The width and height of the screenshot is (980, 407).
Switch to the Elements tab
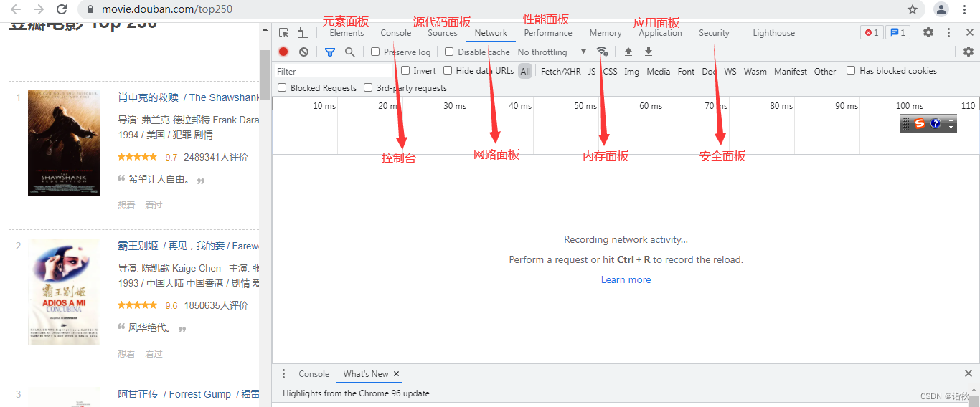[x=347, y=33]
